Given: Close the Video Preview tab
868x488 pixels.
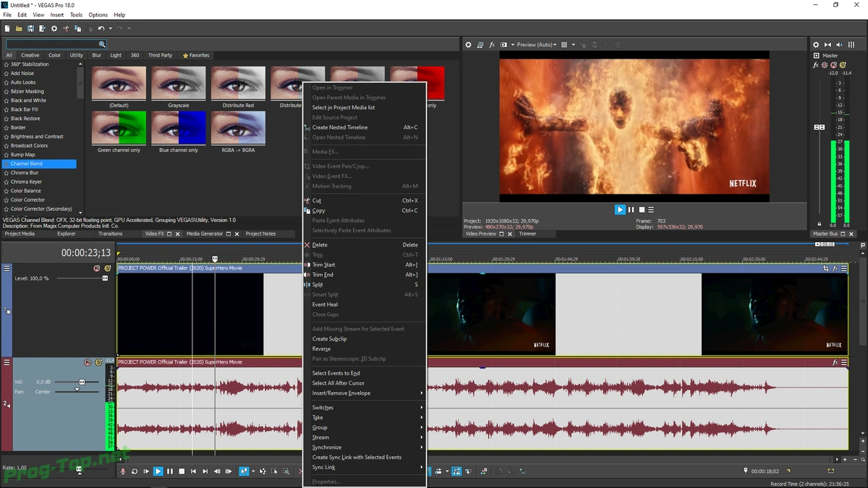Looking at the screenshot, I should coord(510,234).
